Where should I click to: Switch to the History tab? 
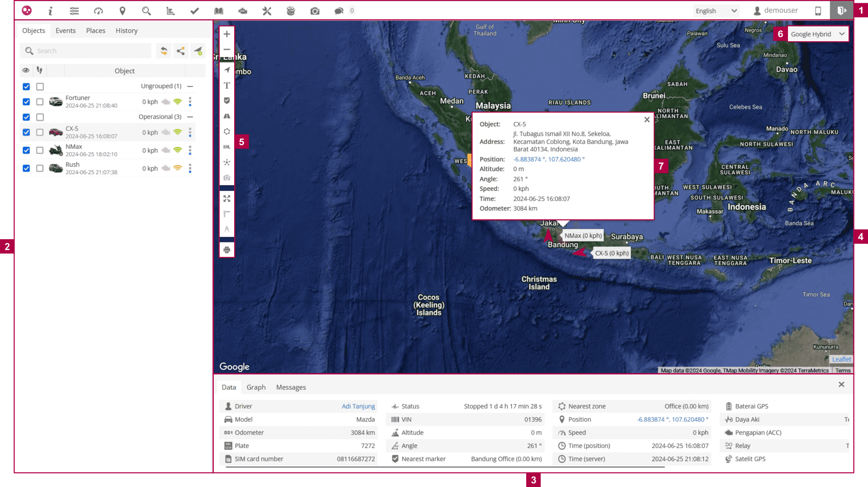126,31
